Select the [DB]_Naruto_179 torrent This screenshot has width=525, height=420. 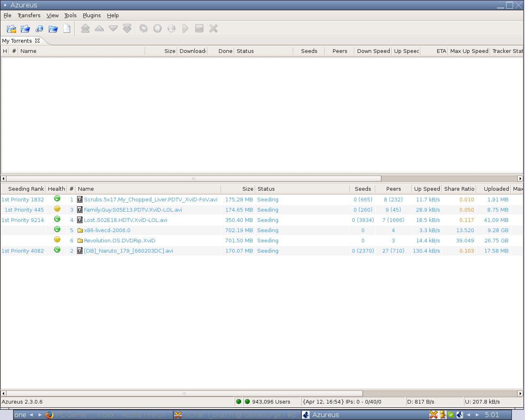262,251
